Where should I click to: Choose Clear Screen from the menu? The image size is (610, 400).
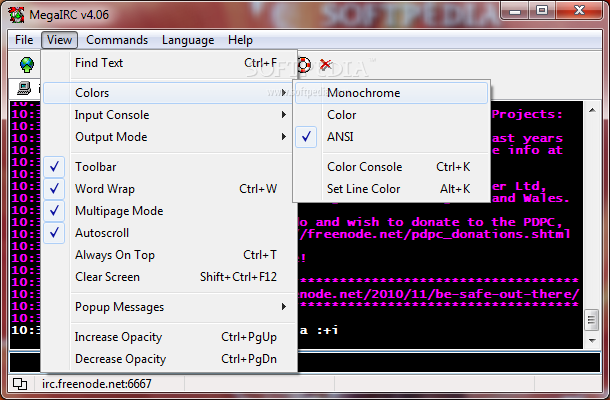tap(170, 277)
